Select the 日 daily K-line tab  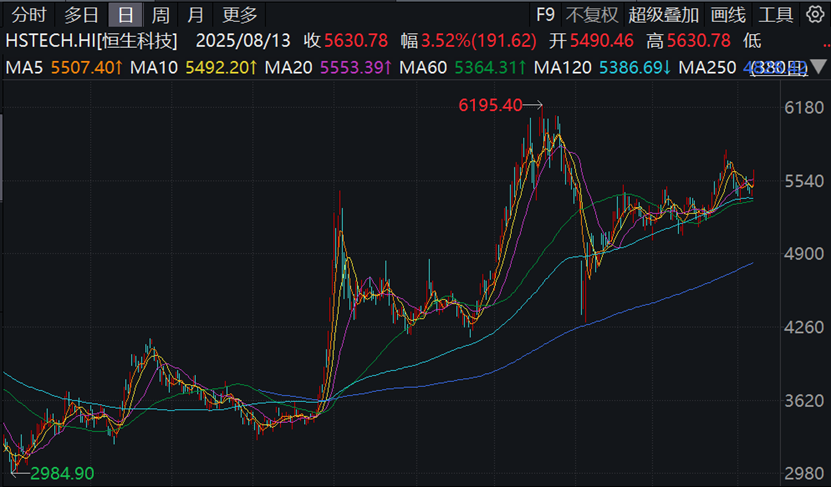124,14
